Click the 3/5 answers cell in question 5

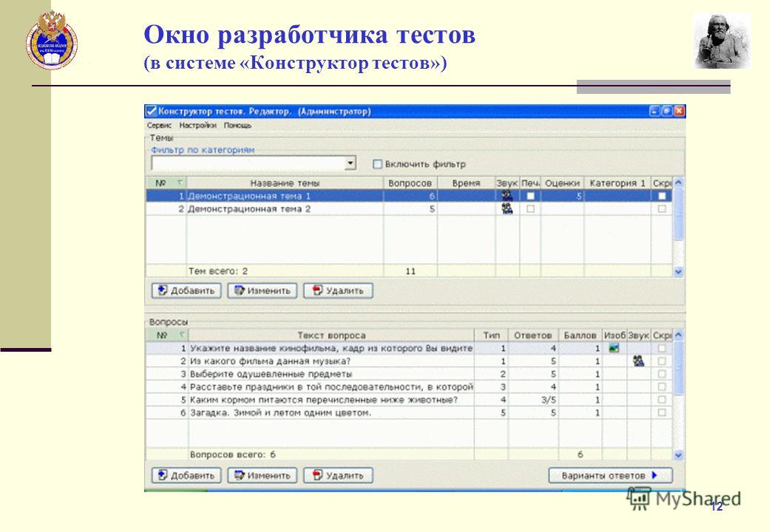pos(534,400)
